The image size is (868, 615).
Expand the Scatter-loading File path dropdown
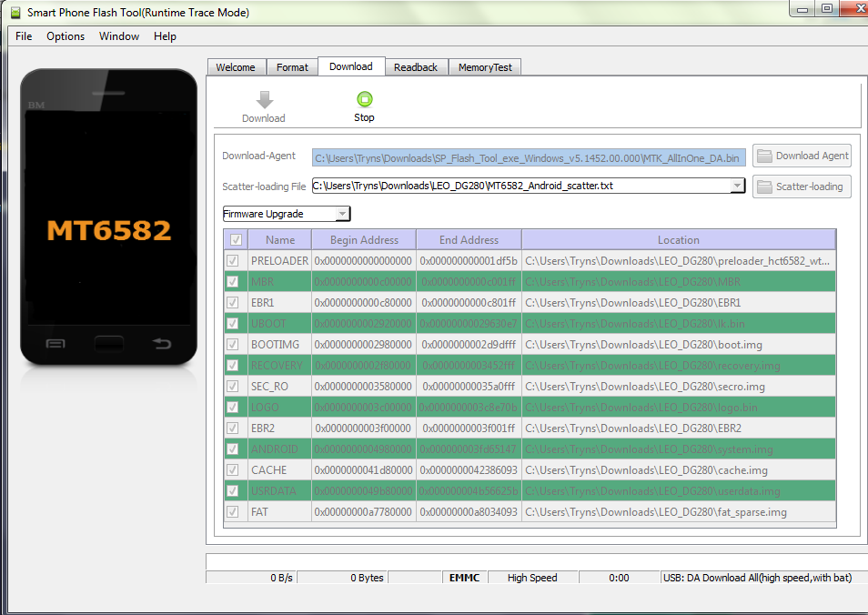tap(737, 186)
